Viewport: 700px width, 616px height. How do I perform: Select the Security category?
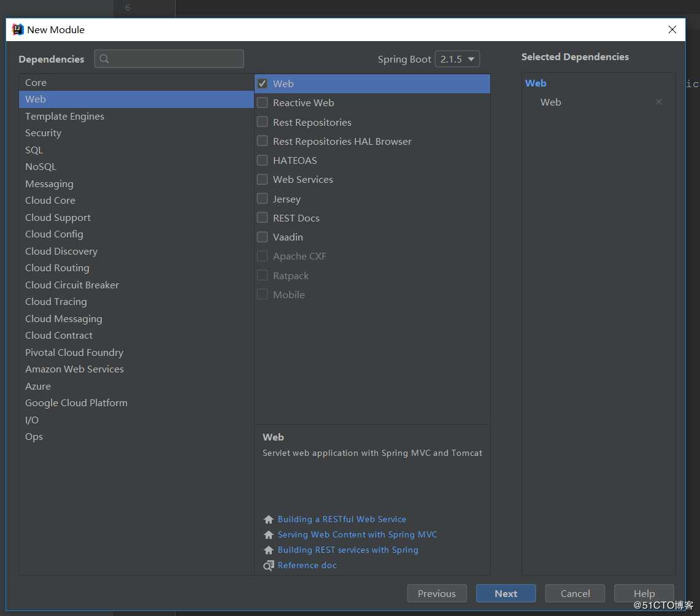pos(136,133)
